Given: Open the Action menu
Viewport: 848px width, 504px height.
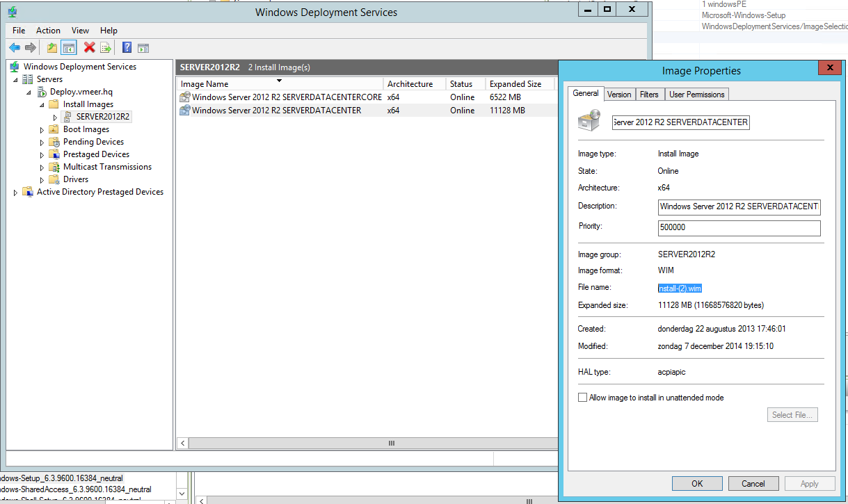Looking at the screenshot, I should 48,31.
